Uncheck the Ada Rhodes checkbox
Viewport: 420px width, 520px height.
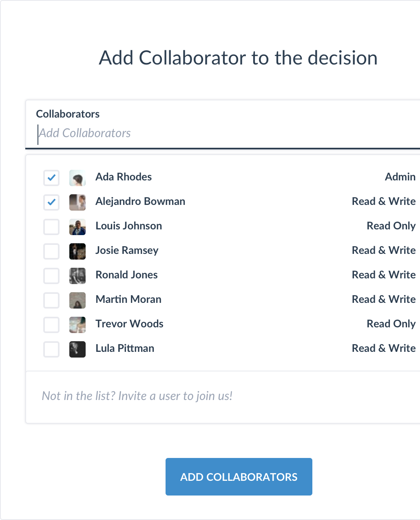[x=51, y=178]
